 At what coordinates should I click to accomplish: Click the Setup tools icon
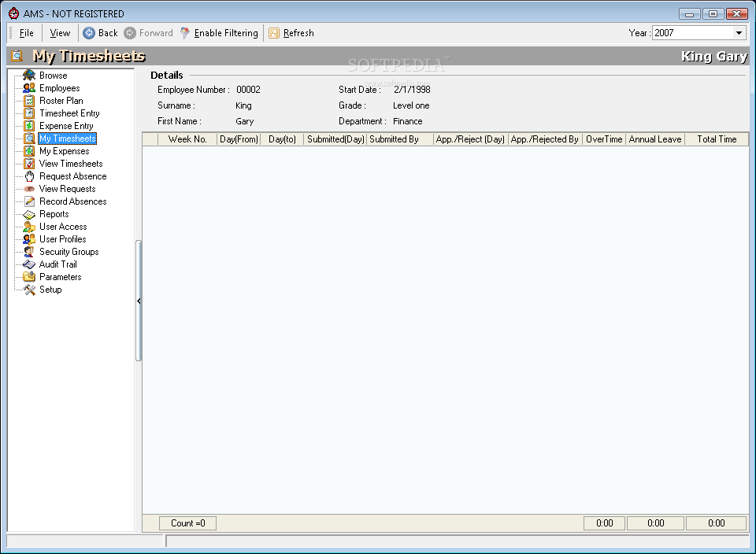tap(29, 290)
